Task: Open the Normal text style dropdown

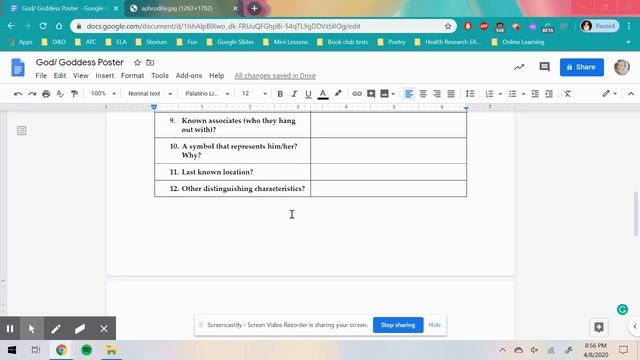Action: tap(150, 93)
